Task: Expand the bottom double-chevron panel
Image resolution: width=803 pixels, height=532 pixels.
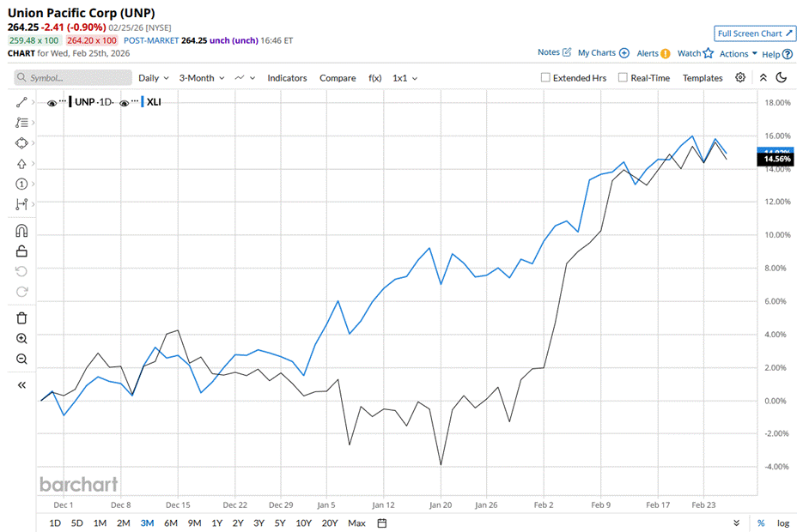Action: [x=736, y=523]
